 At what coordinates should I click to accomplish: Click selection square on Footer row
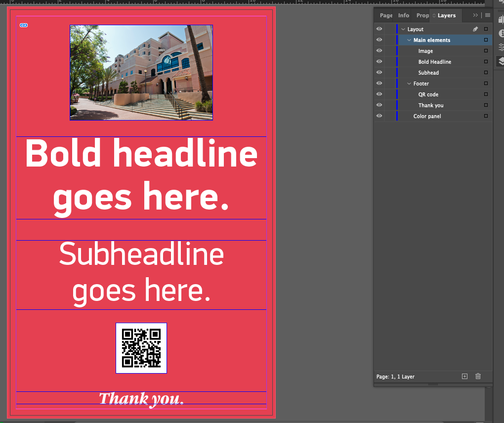(x=486, y=83)
